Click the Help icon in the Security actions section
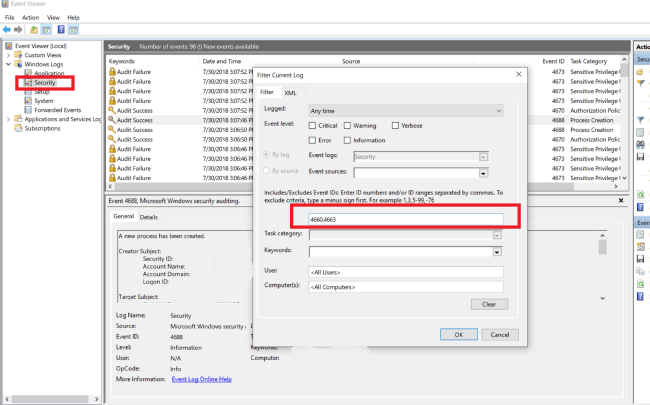Screen dimensions: 650x405 [x=640, y=206]
